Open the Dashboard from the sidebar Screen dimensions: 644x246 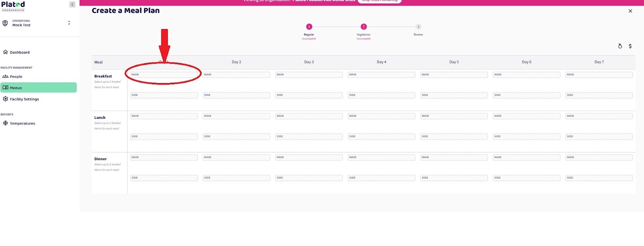(x=20, y=52)
